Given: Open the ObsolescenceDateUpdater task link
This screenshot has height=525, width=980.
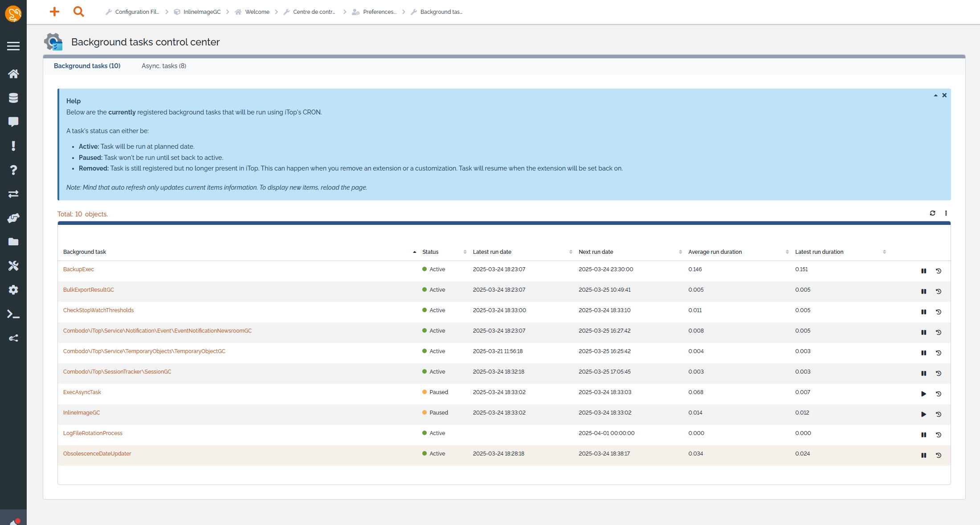Looking at the screenshot, I should [97, 454].
